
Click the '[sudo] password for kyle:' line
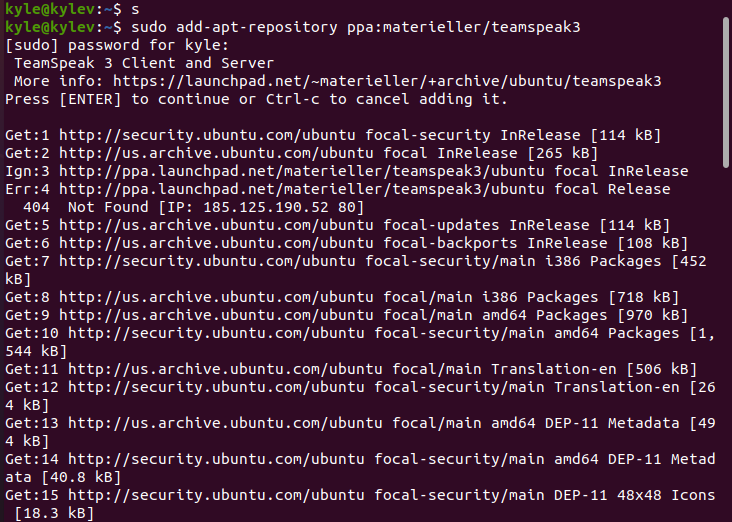[x=117, y=46]
